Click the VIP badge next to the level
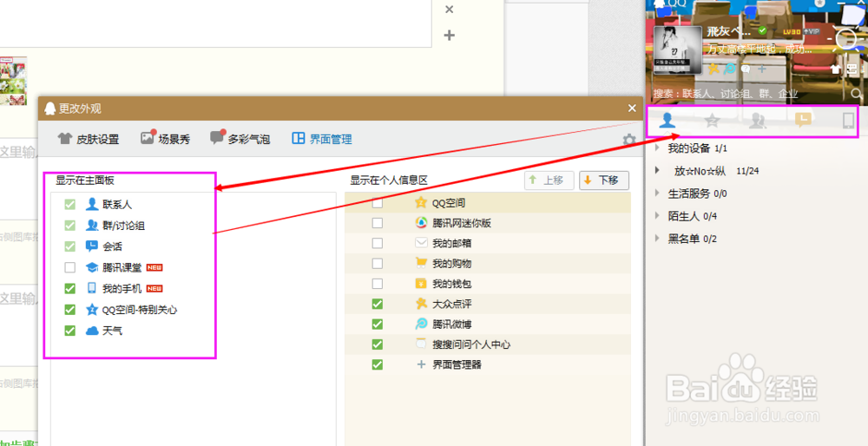The width and height of the screenshot is (868, 446). pyautogui.click(x=810, y=31)
